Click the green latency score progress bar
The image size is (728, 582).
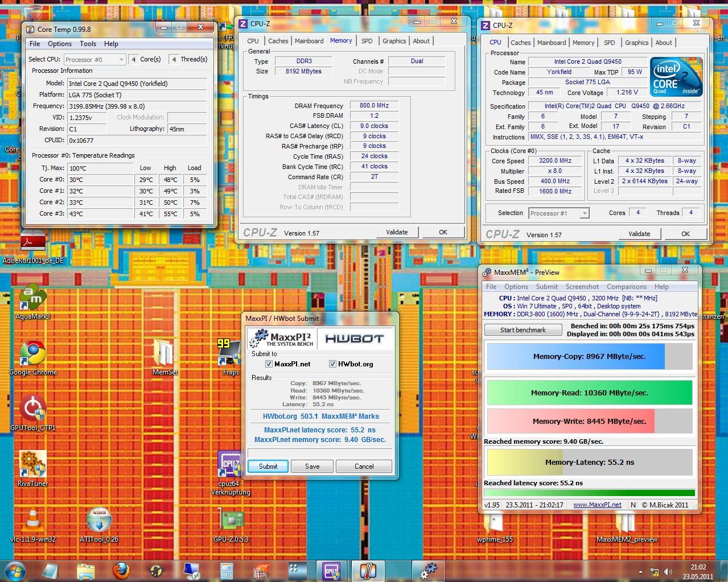[x=590, y=493]
